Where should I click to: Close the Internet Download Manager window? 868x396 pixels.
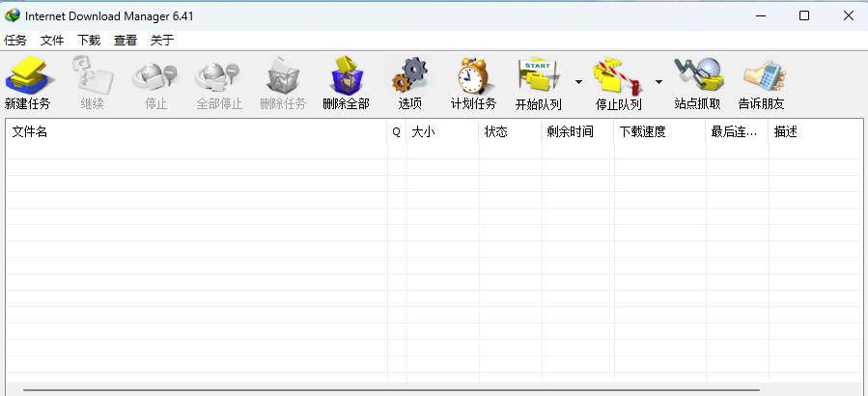coord(848,16)
